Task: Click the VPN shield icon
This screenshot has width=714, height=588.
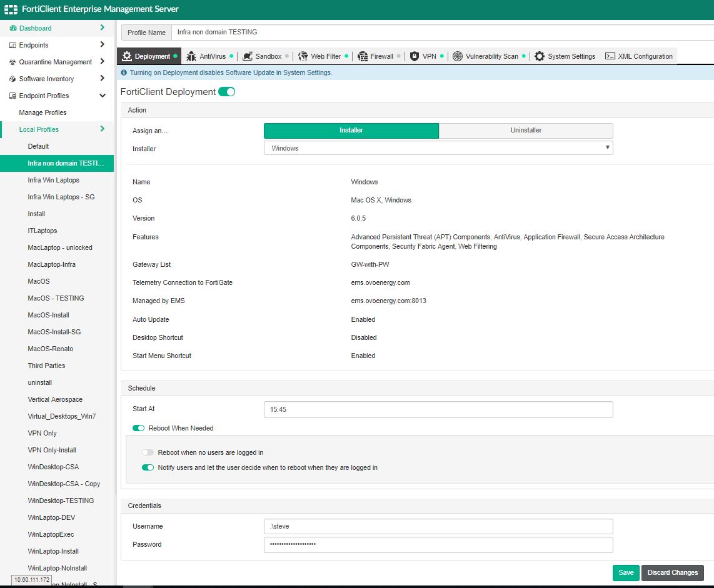Action: point(415,56)
